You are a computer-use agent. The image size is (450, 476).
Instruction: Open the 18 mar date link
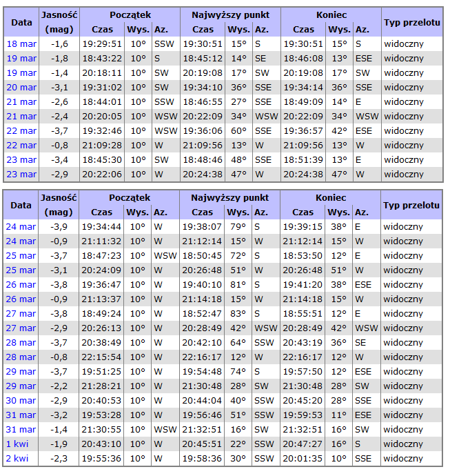coord(21,44)
